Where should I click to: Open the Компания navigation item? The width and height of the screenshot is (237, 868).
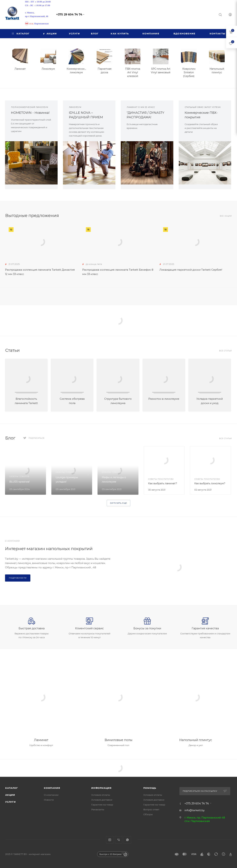coord(151,34)
